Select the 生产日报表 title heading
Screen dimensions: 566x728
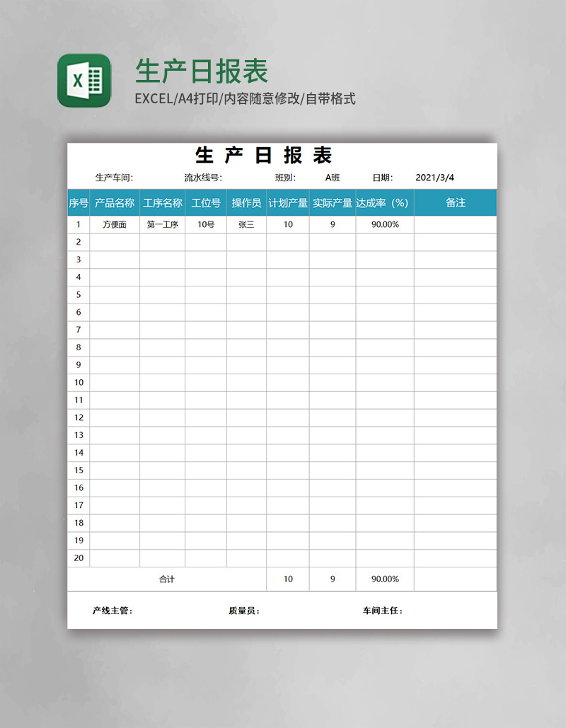point(264,156)
